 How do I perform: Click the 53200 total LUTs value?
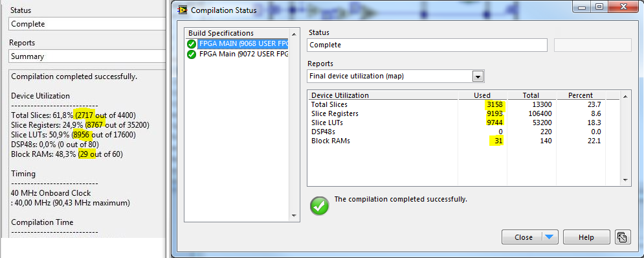542,123
